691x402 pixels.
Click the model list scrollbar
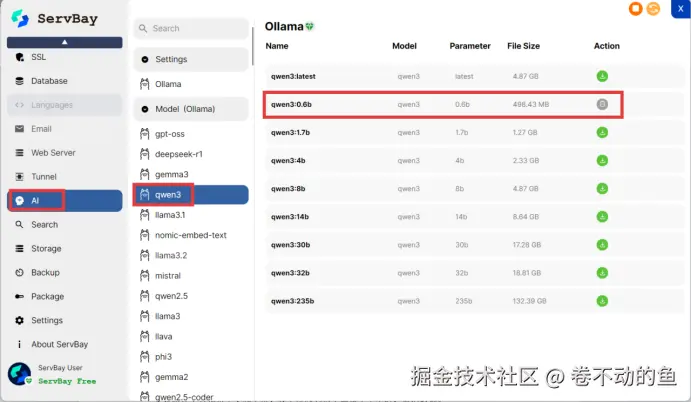(x=253, y=46)
